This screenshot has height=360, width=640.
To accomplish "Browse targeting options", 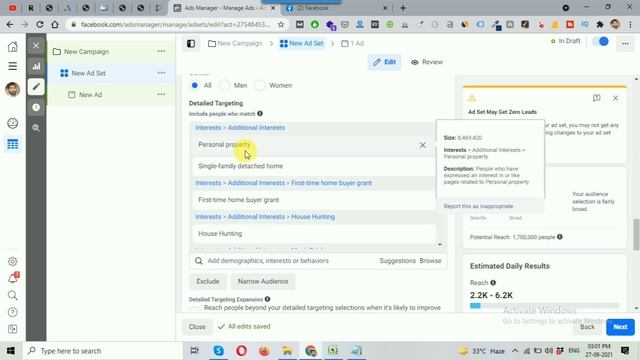I will (x=430, y=260).
